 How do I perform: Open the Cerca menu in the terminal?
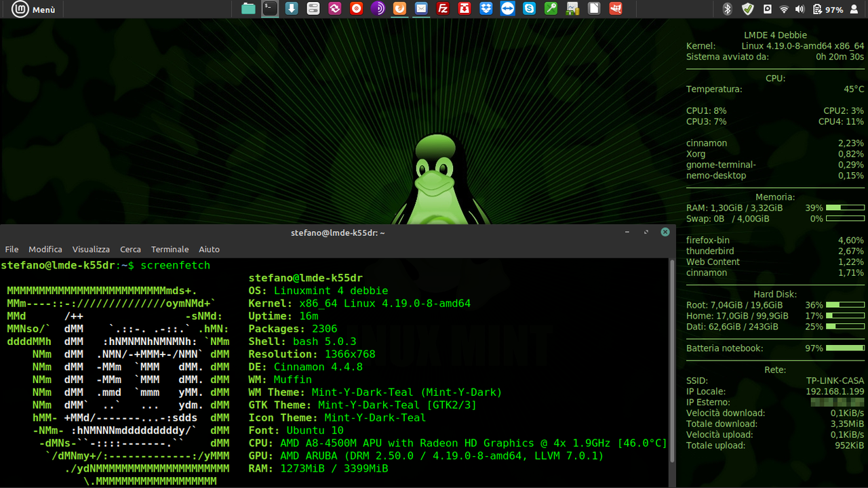(131, 249)
